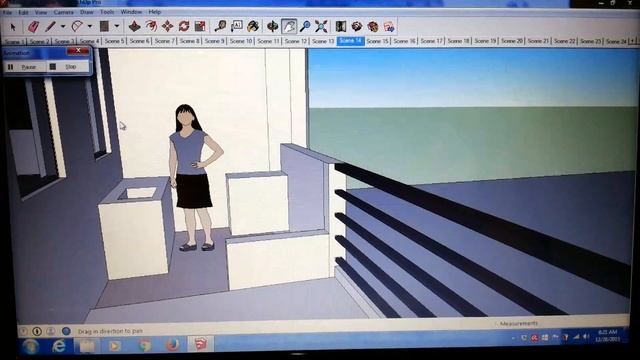Open the Window menu
This screenshot has width=640, height=360.
(131, 12)
